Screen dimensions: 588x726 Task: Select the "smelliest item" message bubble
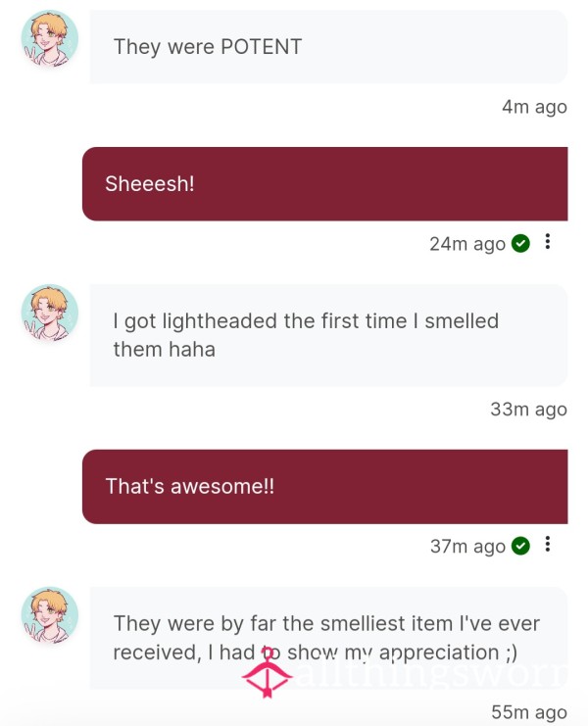[x=328, y=638]
